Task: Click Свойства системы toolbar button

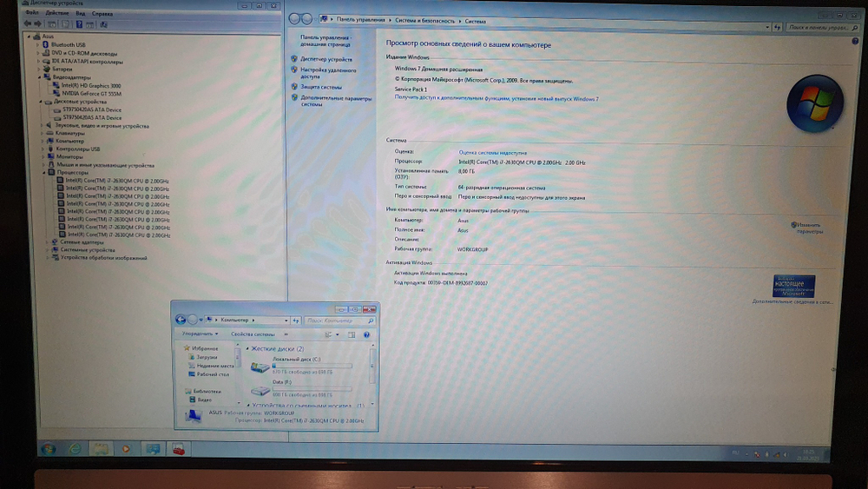Action: tap(253, 334)
